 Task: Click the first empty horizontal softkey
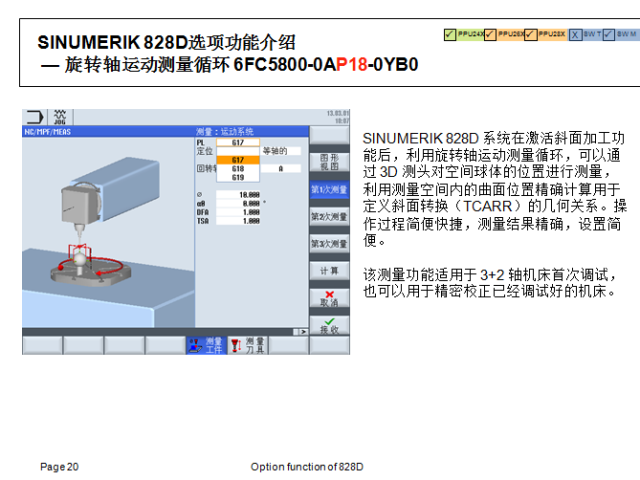point(42,345)
